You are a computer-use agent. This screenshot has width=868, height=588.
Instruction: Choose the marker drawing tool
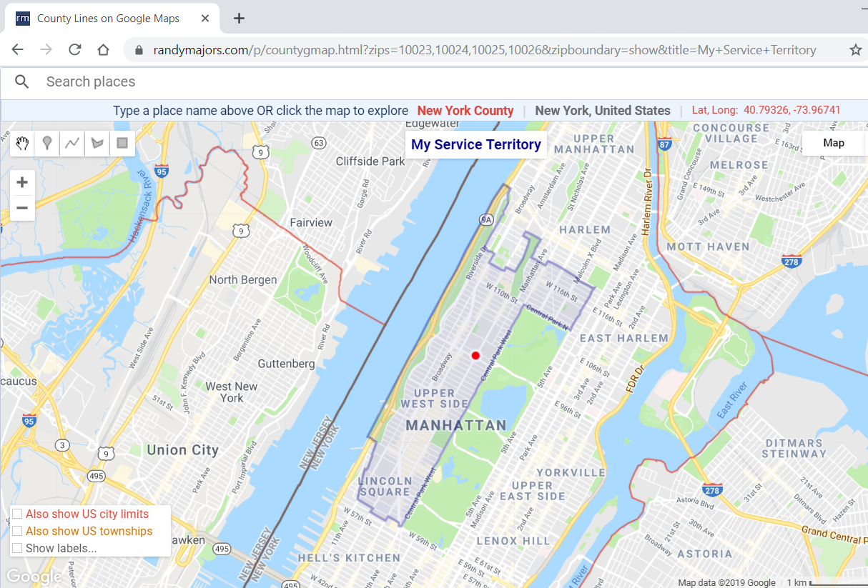point(47,144)
